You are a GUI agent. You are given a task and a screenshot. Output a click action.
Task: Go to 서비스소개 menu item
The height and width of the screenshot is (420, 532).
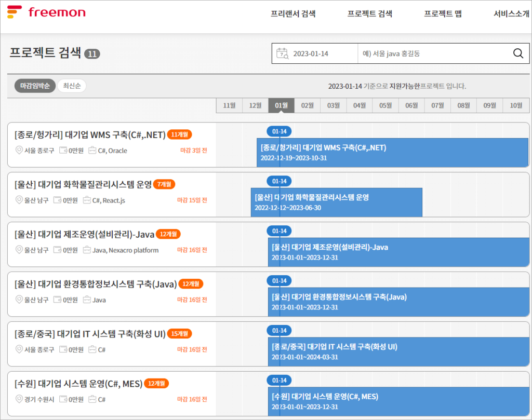point(511,14)
